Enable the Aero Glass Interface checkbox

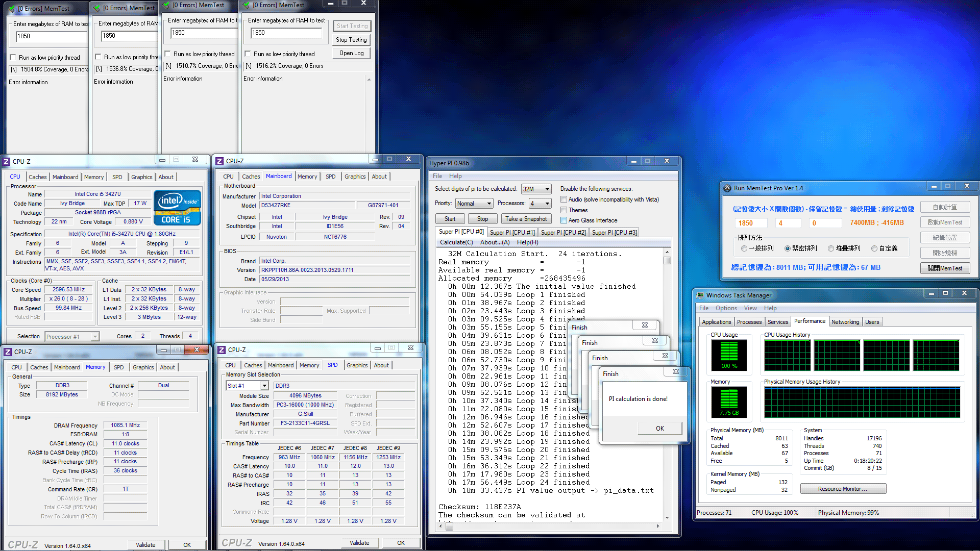pyautogui.click(x=564, y=220)
